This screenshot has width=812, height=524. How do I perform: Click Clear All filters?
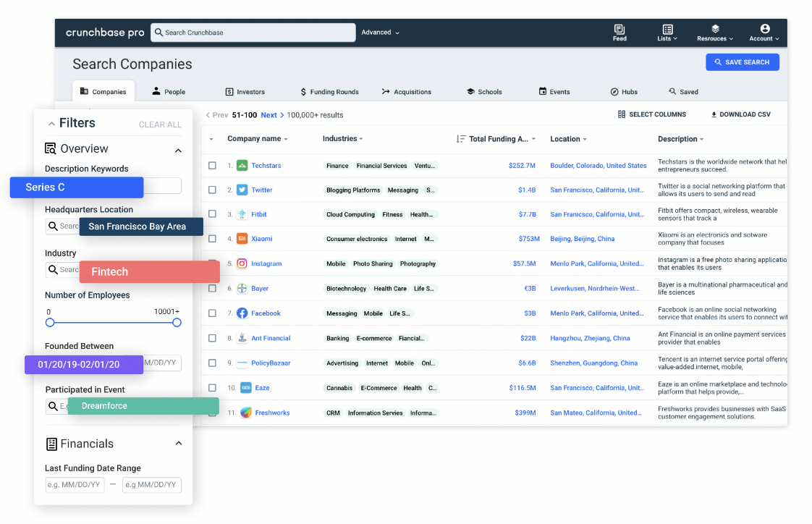(160, 124)
